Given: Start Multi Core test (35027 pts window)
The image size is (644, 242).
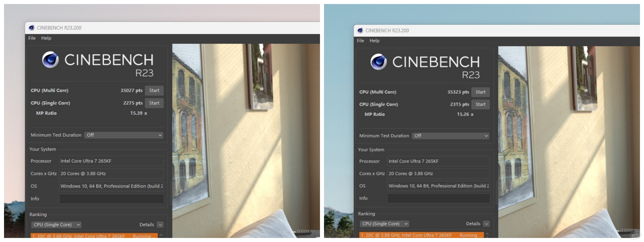Looking at the screenshot, I should point(154,90).
